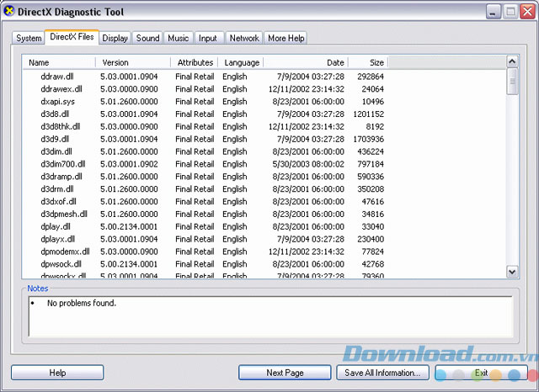Select the ddraw.dll file row

point(56,76)
